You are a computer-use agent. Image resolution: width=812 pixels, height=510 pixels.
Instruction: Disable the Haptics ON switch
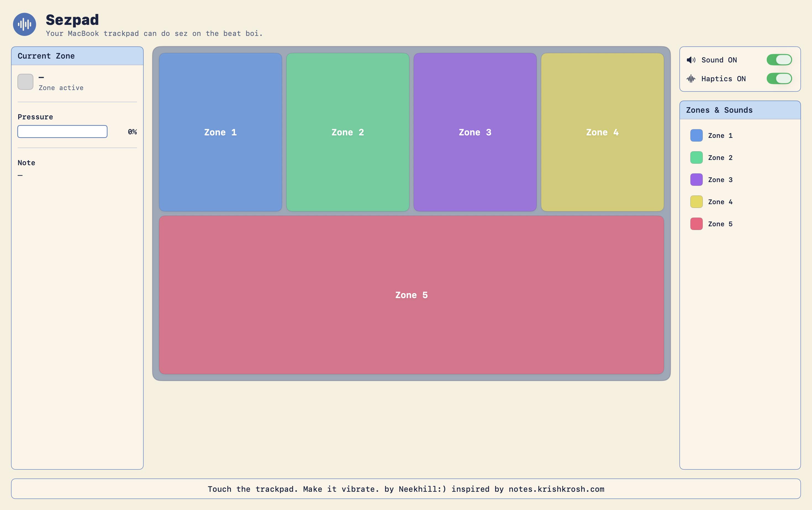779,78
